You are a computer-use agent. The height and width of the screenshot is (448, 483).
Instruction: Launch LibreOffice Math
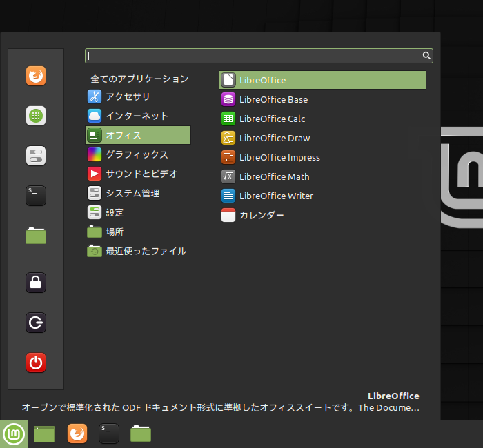pos(322,176)
